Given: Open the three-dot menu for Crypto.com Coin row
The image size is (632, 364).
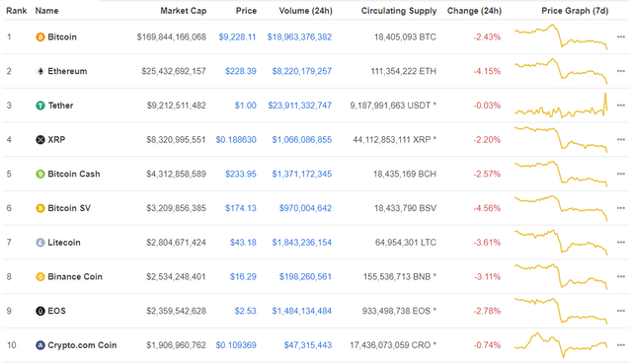Looking at the screenshot, I should 621,345.
